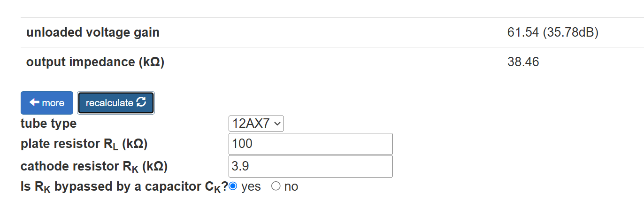Click the "no" text label beside the radio

291,186
